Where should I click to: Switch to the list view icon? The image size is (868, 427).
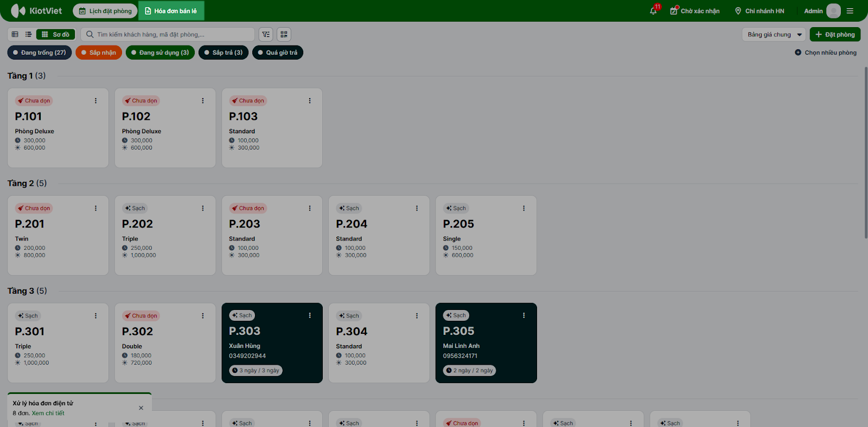(x=28, y=34)
